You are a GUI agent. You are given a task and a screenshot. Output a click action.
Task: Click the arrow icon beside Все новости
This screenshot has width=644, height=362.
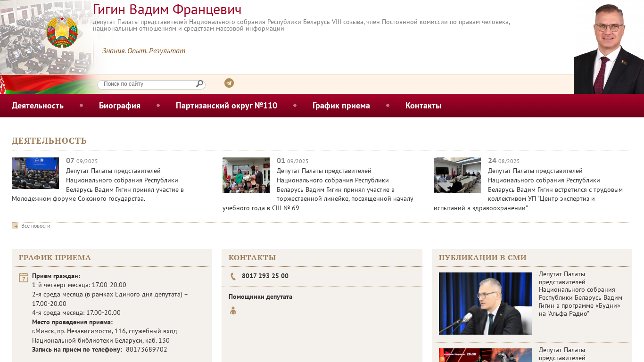click(15, 225)
